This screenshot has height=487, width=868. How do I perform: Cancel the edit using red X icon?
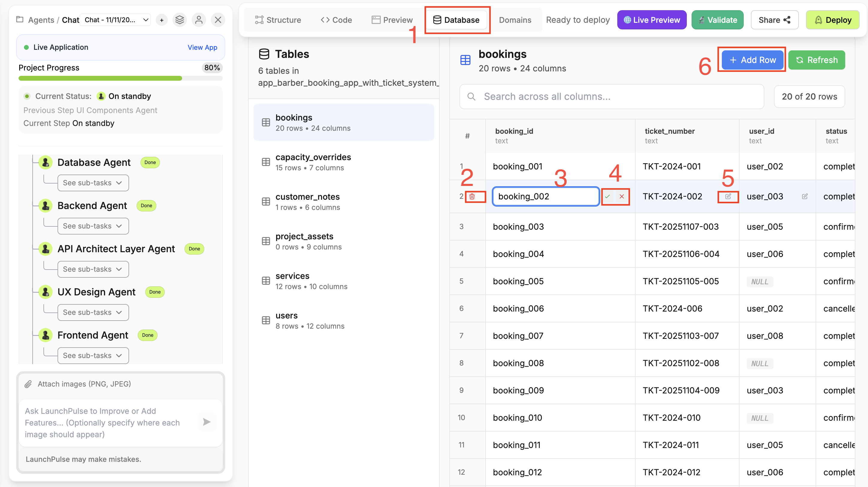622,196
